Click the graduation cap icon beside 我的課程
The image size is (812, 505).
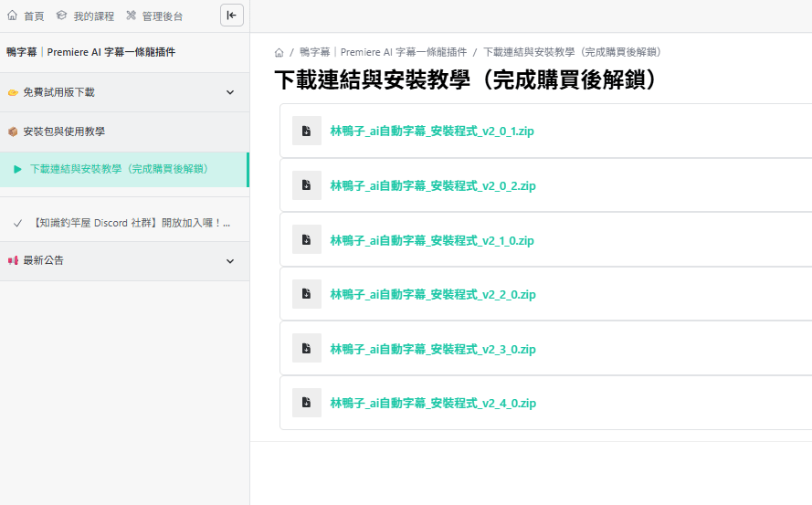pyautogui.click(x=61, y=16)
